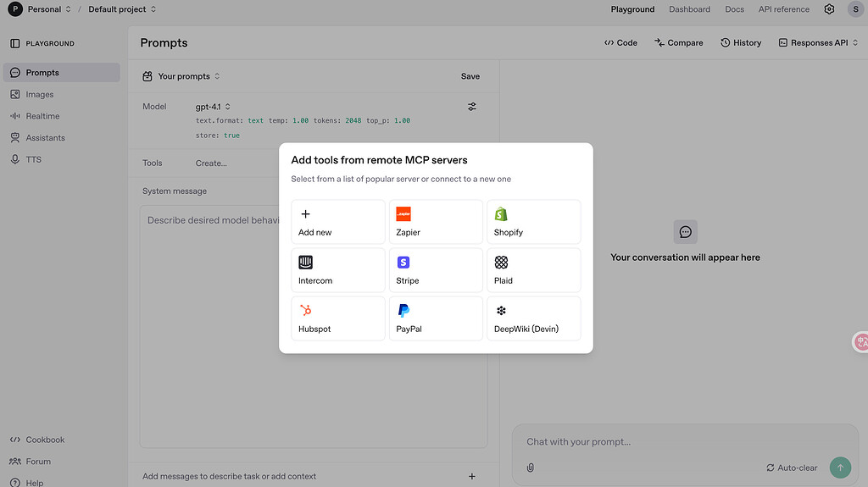This screenshot has width=868, height=487.
Task: Open Images in sidebar
Action: coord(61,95)
